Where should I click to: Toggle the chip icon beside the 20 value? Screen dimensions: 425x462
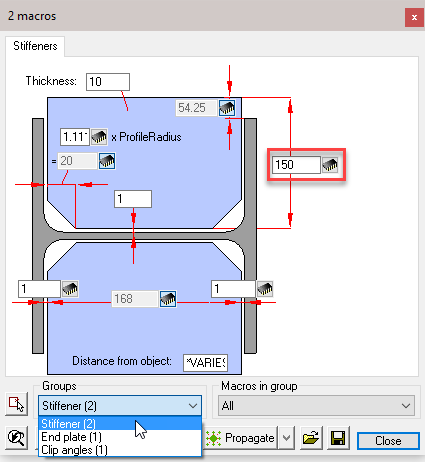click(x=107, y=161)
